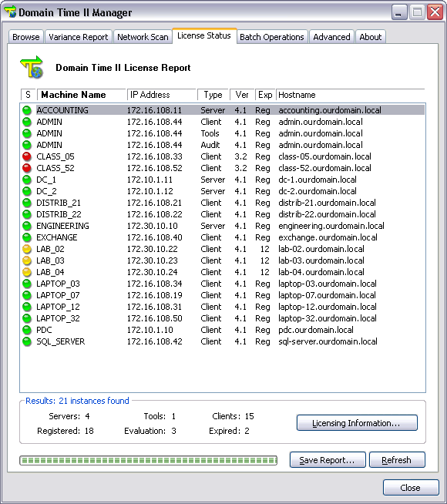Click the green status icon for LAPTOP_32
Screen dimensions: 447x504
coord(27,318)
